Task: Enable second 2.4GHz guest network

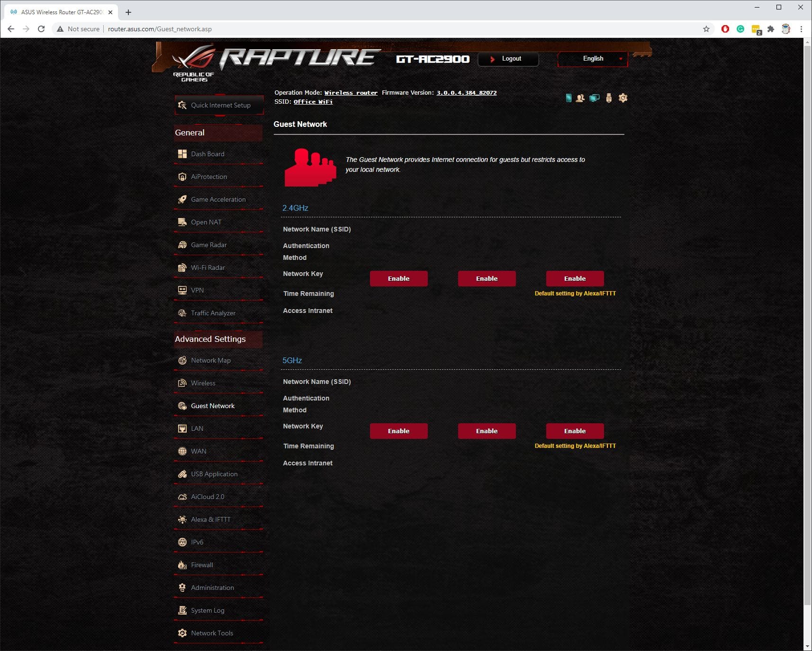Action: [487, 278]
